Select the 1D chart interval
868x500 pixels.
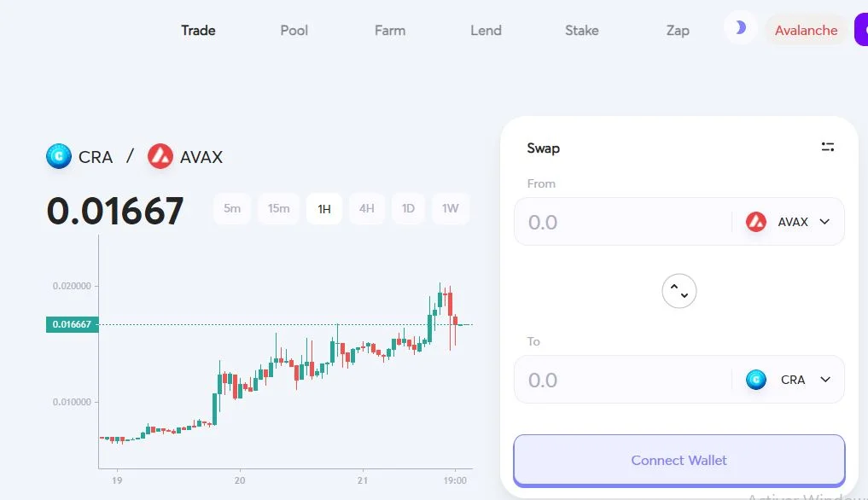click(x=408, y=208)
